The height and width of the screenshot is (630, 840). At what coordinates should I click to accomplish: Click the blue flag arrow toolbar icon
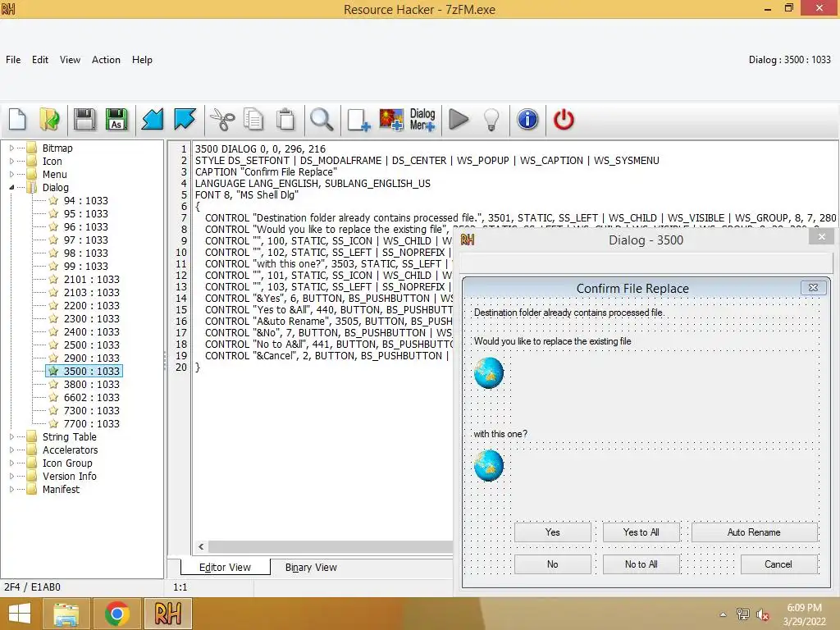185,119
